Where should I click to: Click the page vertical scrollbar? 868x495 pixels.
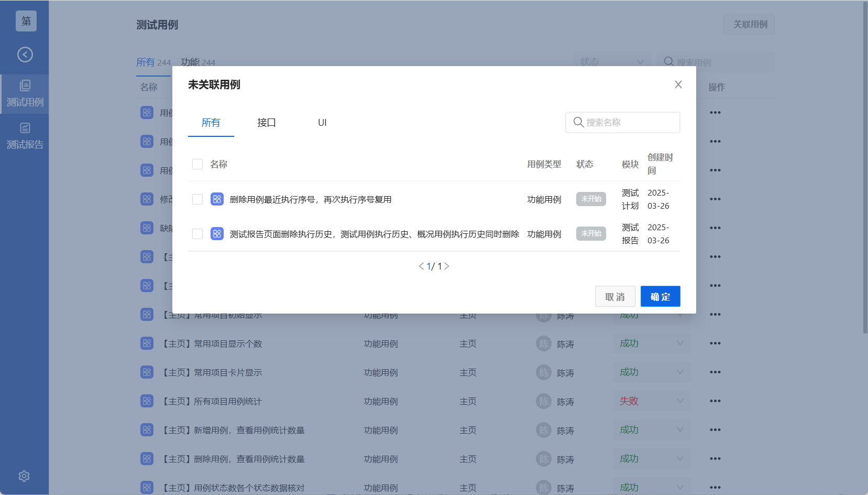865,168
